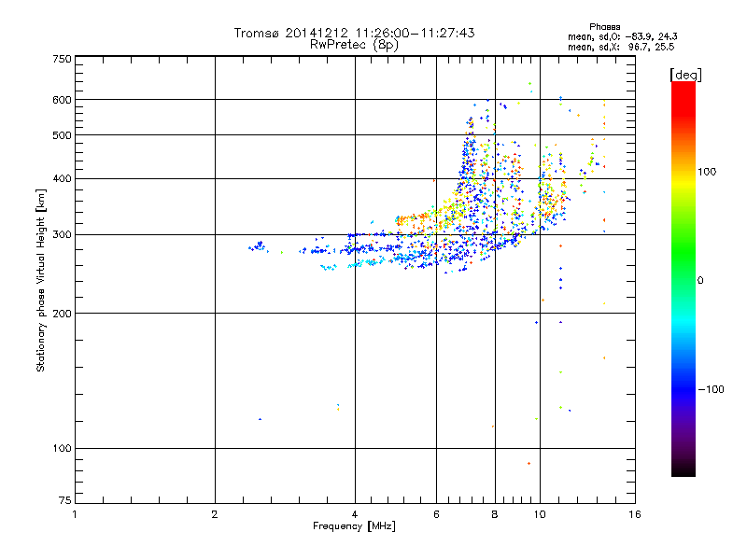Click the x-axis tick label "8"
The image size is (747, 560).
click(495, 514)
